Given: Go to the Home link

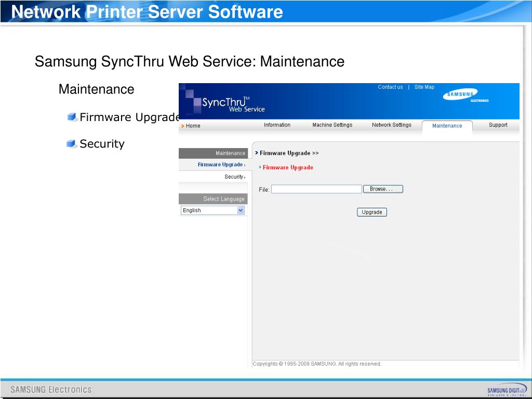Looking at the screenshot, I should pos(193,126).
